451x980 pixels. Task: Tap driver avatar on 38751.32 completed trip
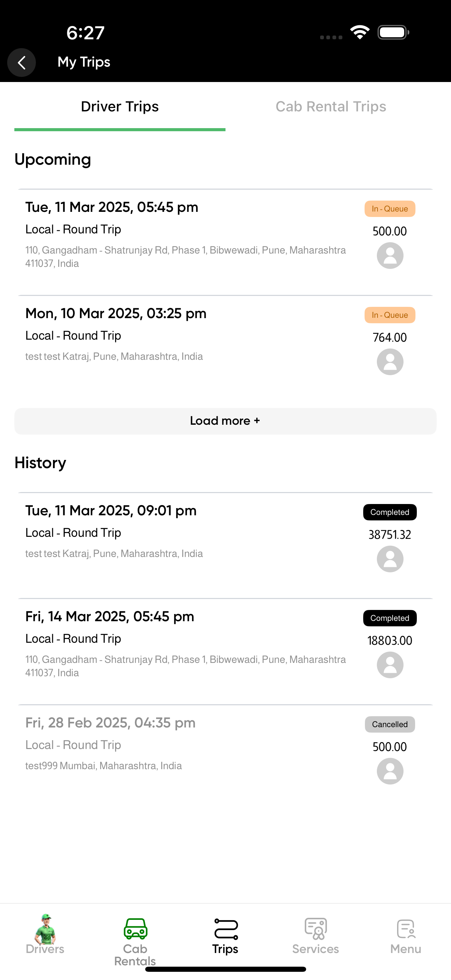click(390, 559)
